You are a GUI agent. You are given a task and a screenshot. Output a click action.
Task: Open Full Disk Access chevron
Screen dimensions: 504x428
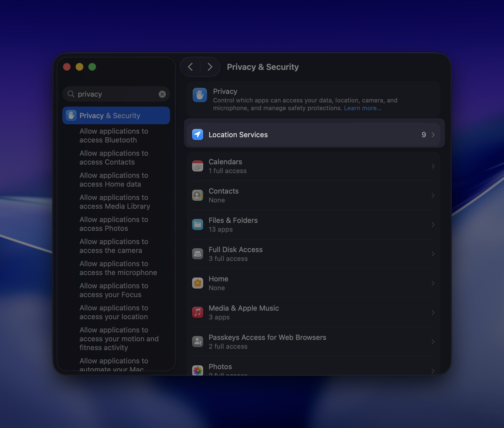(433, 254)
